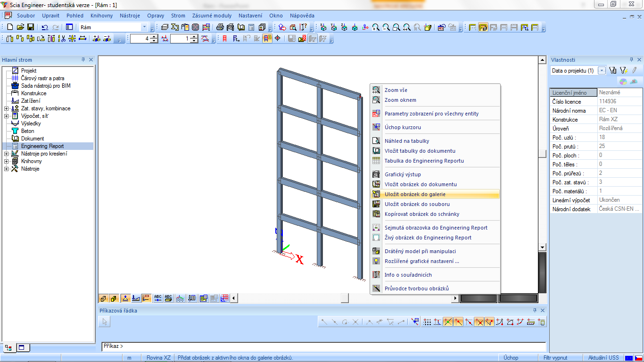Click the scissors cut-member icon
Viewport: 644px width, 362px height.
(x=62, y=39)
